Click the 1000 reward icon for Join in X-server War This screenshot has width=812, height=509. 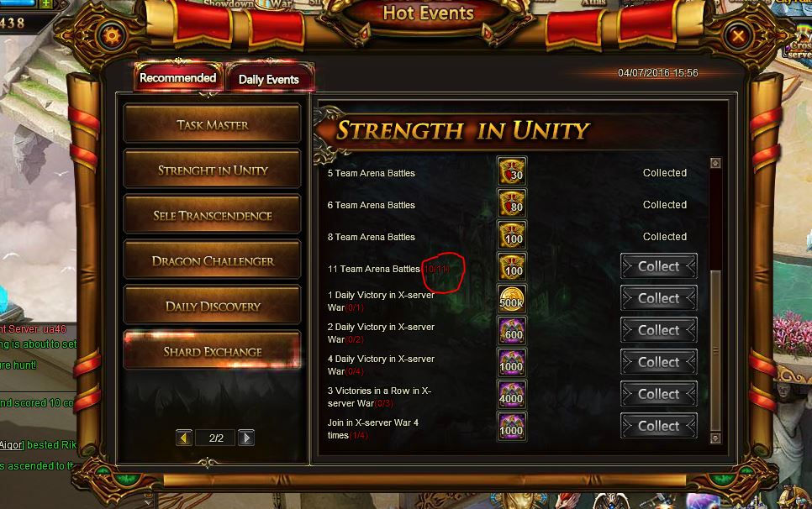tap(512, 427)
